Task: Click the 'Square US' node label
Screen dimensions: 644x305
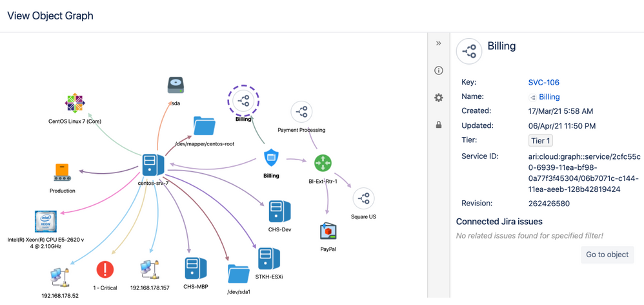Action: [x=363, y=216]
